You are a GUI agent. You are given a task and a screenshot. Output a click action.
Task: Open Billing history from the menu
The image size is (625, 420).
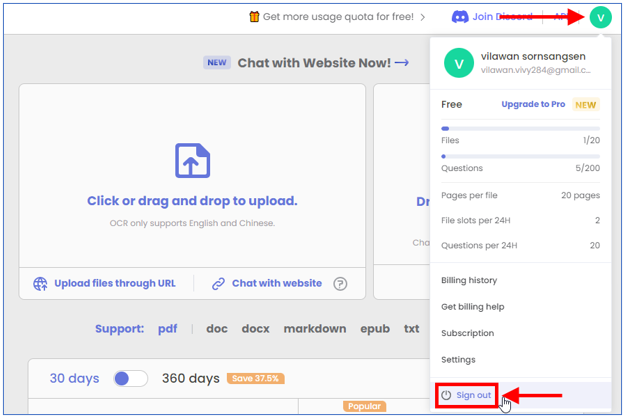[469, 281]
